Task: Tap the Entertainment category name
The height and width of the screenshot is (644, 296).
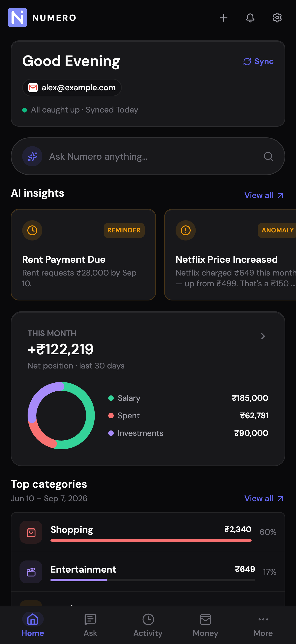Action: tap(83, 569)
